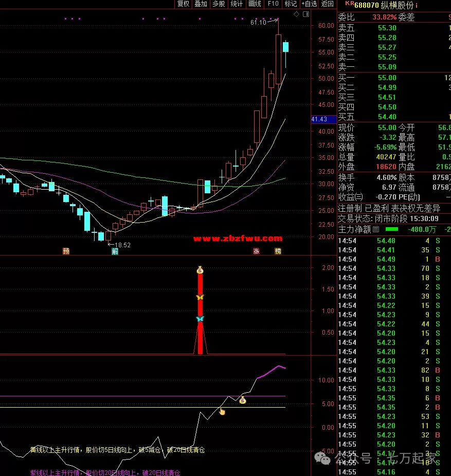Click the green 主力净额 progress bar
Viewport: 451px width, 476px height.
[391, 229]
